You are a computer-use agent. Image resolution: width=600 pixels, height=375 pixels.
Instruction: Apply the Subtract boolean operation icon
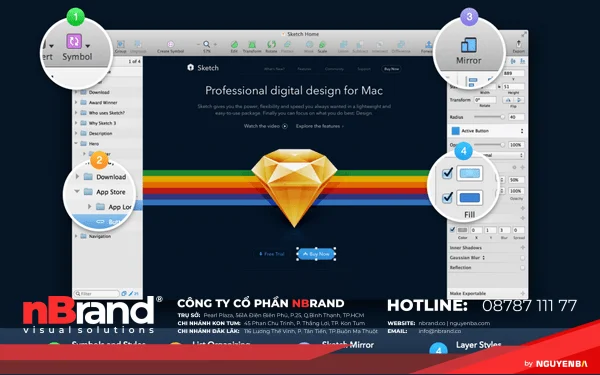click(x=360, y=44)
